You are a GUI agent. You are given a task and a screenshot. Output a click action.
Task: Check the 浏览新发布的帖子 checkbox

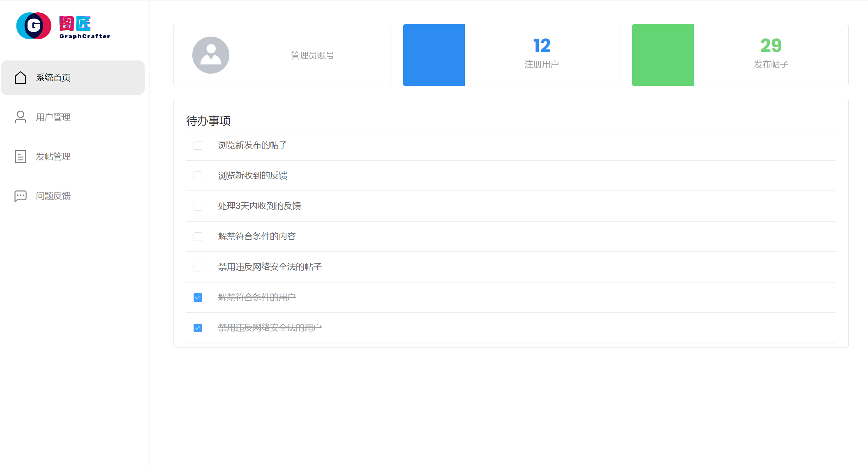click(x=198, y=146)
